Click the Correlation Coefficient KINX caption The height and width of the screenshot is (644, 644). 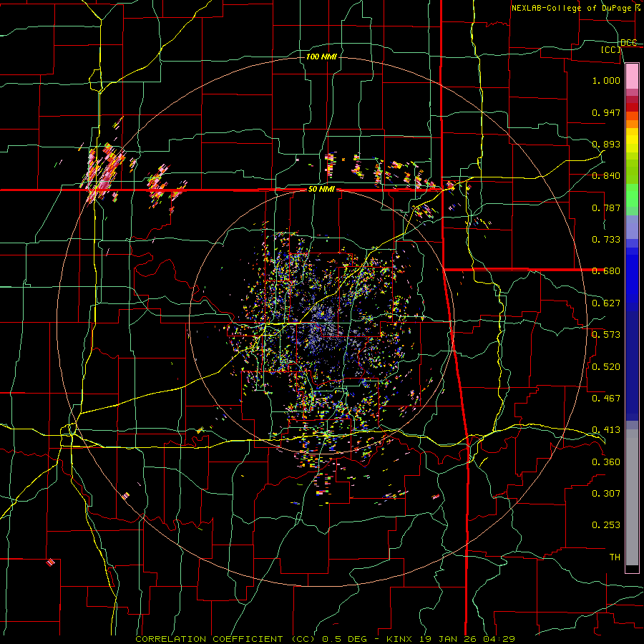pyautogui.click(x=325, y=639)
